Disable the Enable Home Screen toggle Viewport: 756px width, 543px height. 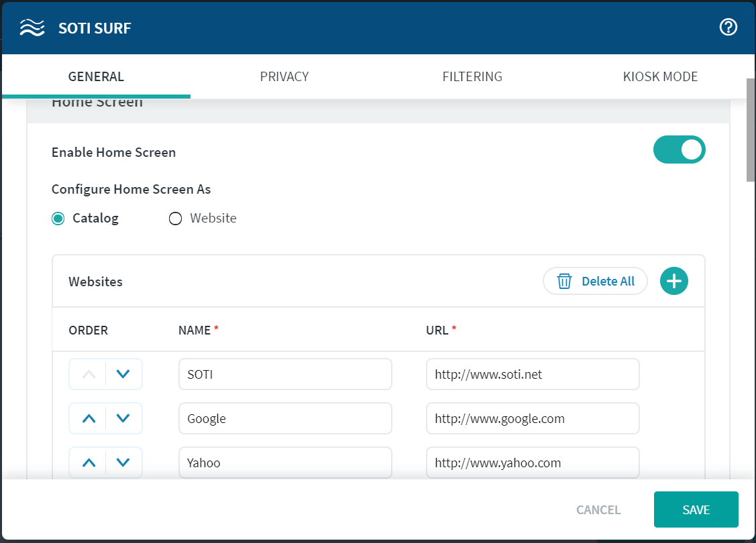[x=679, y=150]
